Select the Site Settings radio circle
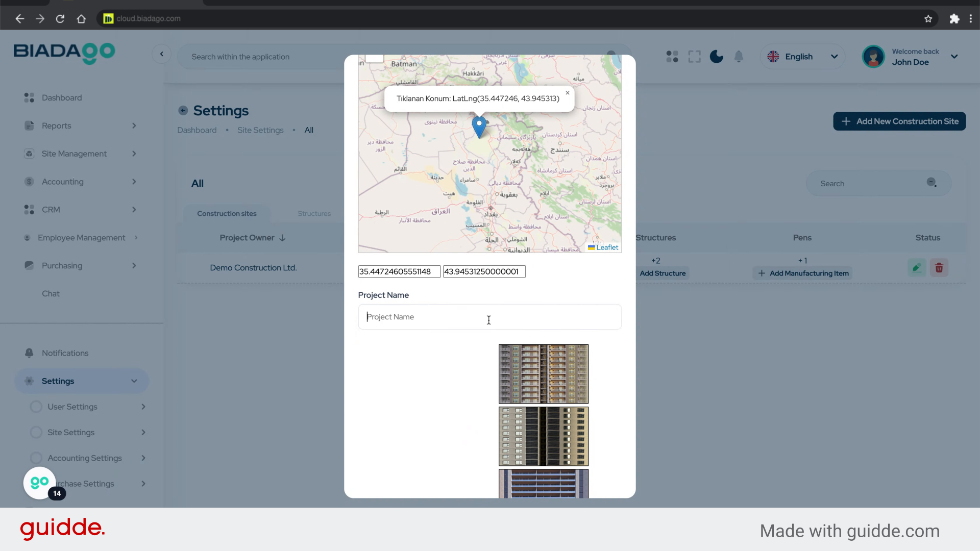Viewport: 980px width, 551px height. [x=36, y=432]
